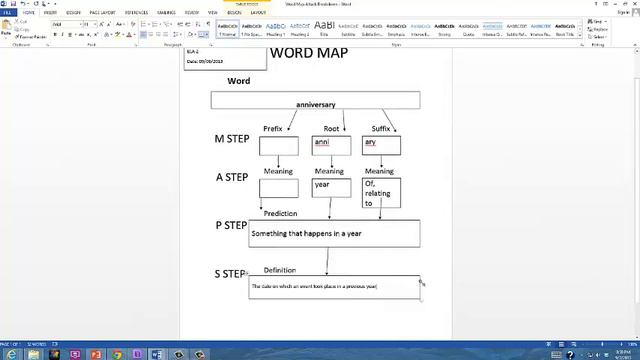Toggle Underline formatting
Screen dimensions: 640x360
pyautogui.click(x=70, y=35)
